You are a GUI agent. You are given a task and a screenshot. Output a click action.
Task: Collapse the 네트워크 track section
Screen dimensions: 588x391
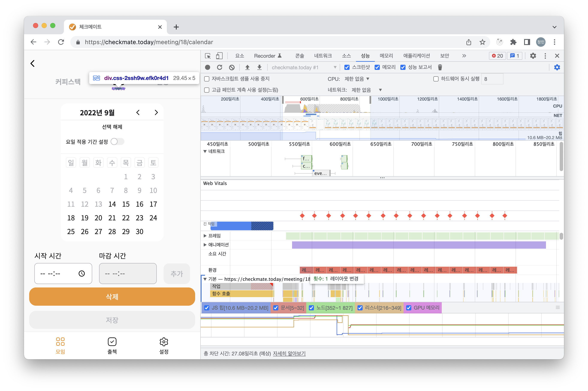pos(205,151)
